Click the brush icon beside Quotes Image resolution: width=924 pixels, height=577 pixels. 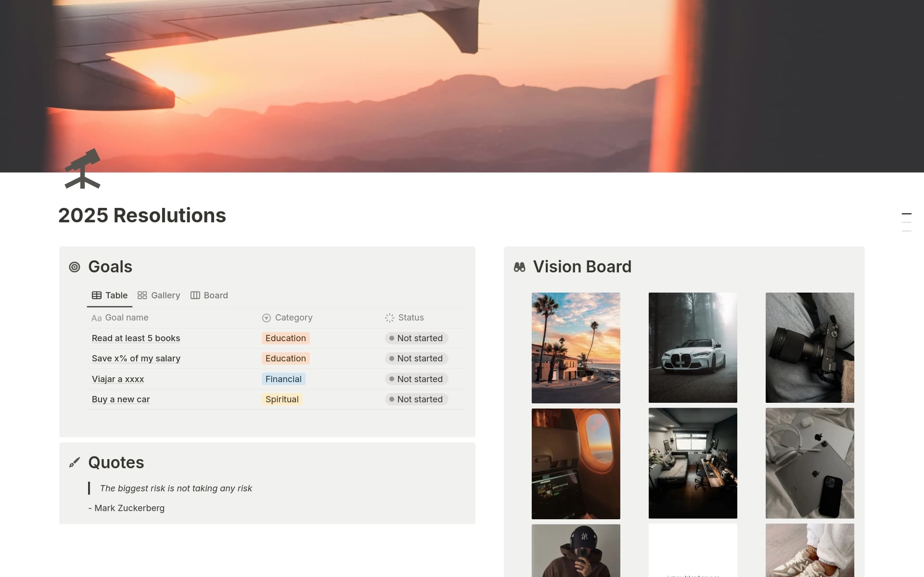coord(75,462)
